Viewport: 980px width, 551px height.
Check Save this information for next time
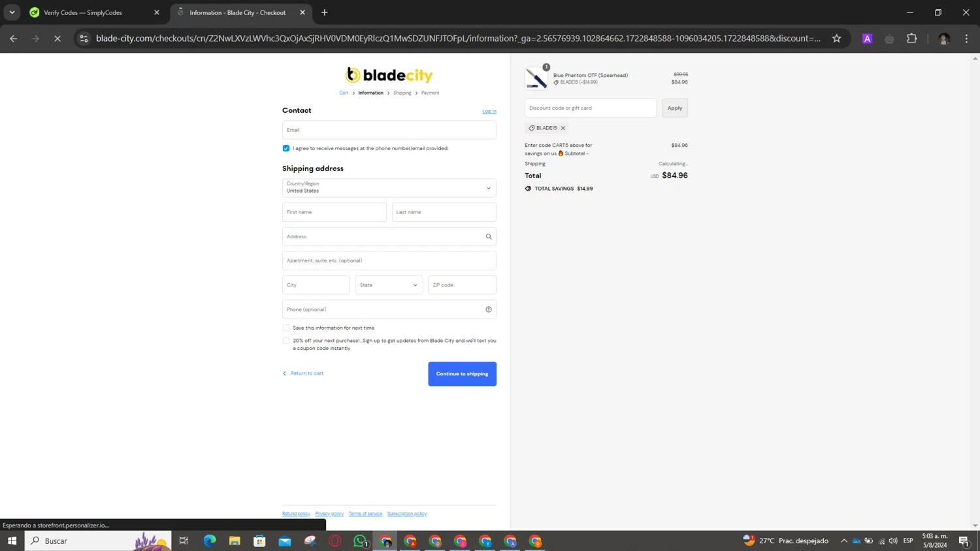[x=286, y=328]
